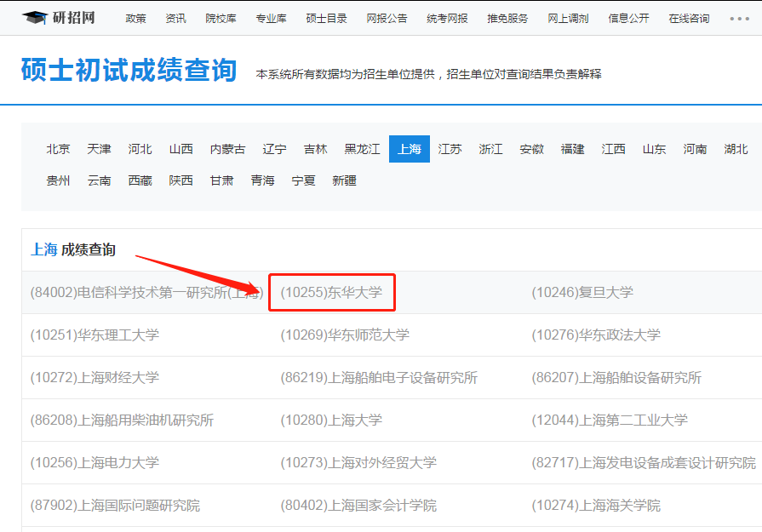Click 在线咨询 in the top navigation
Viewport: 762px width, 532px height.
(689, 19)
